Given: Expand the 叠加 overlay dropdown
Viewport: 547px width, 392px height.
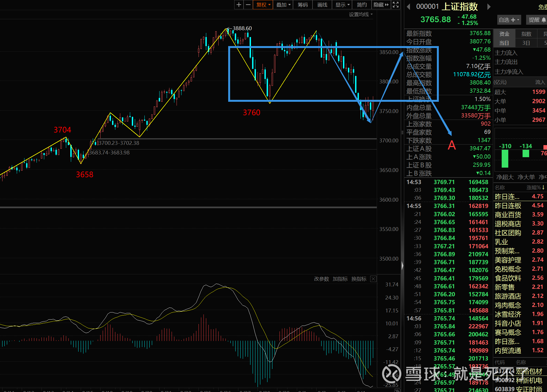Looking at the screenshot, I should pyautogui.click(x=283, y=5).
